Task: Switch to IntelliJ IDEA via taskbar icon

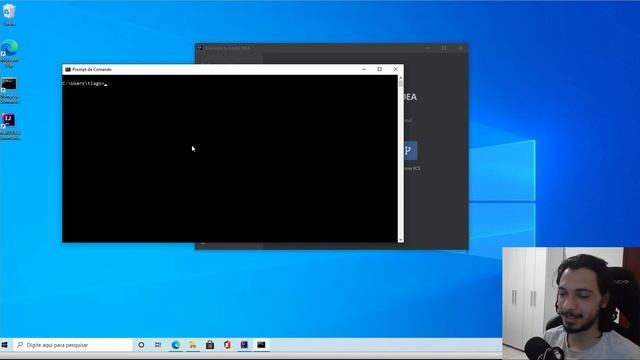Action: click(244, 345)
